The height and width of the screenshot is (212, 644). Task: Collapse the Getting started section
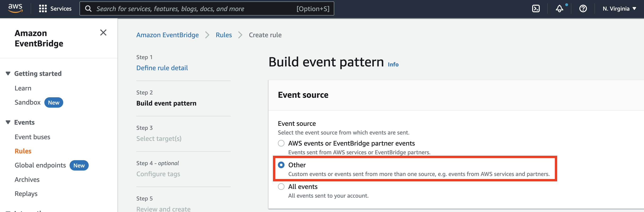click(x=8, y=73)
